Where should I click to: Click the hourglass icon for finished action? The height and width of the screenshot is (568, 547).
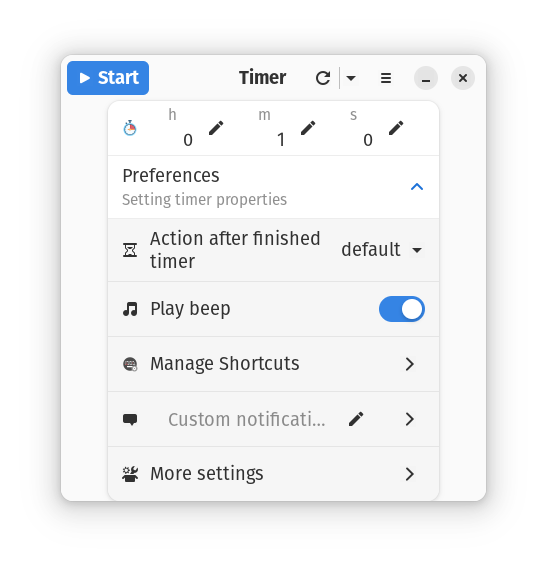click(130, 250)
